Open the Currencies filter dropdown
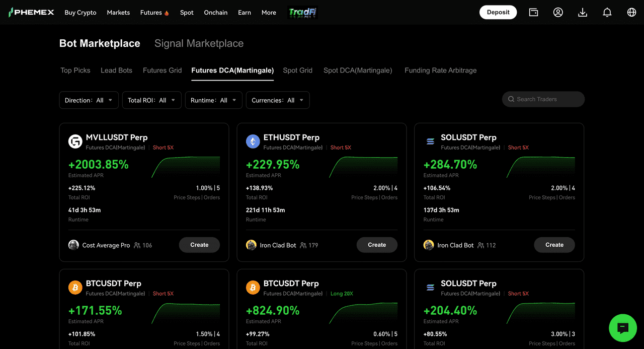The image size is (644, 349). pos(278,100)
